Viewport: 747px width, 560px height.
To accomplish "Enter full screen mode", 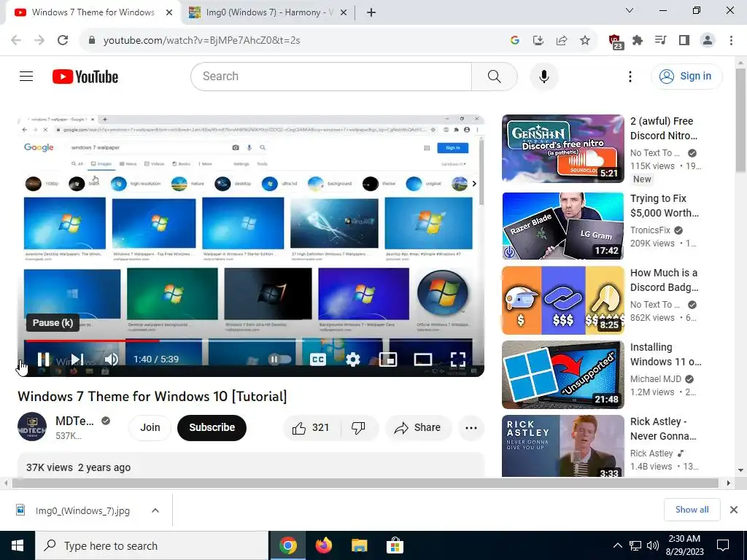I will (458, 359).
